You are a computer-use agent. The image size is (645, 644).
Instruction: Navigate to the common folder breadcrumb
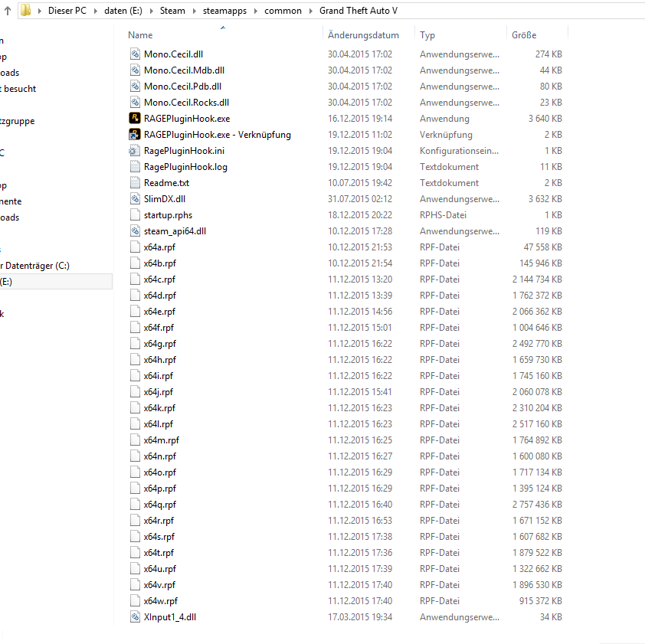tap(283, 11)
